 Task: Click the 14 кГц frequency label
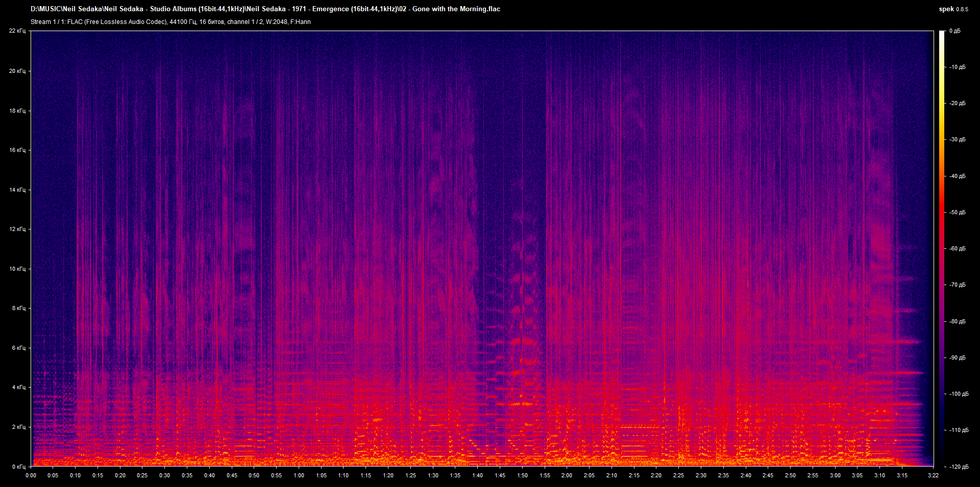coord(17,190)
